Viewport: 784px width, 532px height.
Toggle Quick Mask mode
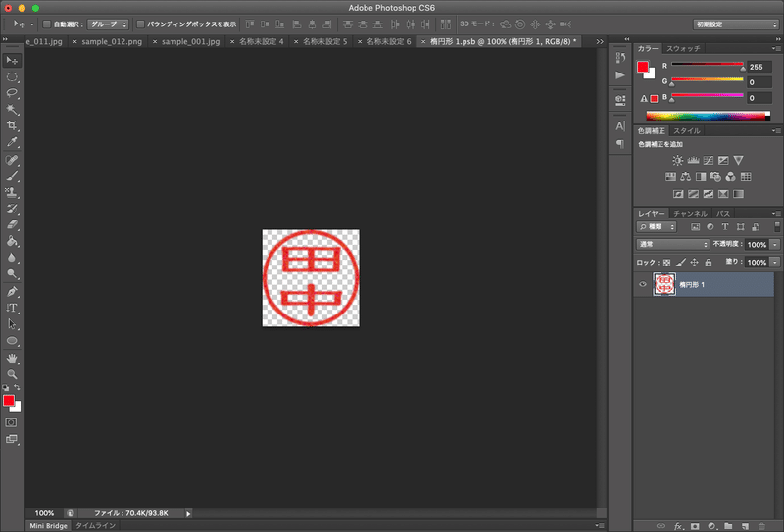coord(11,422)
